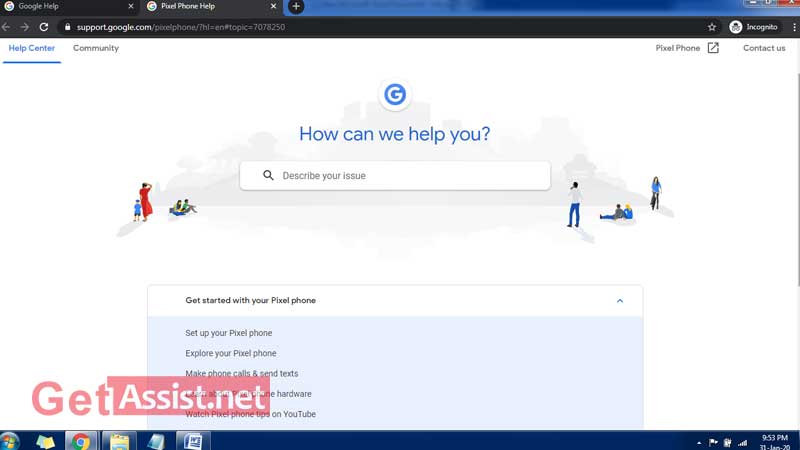Open Set up your Pixel phone

click(228, 333)
